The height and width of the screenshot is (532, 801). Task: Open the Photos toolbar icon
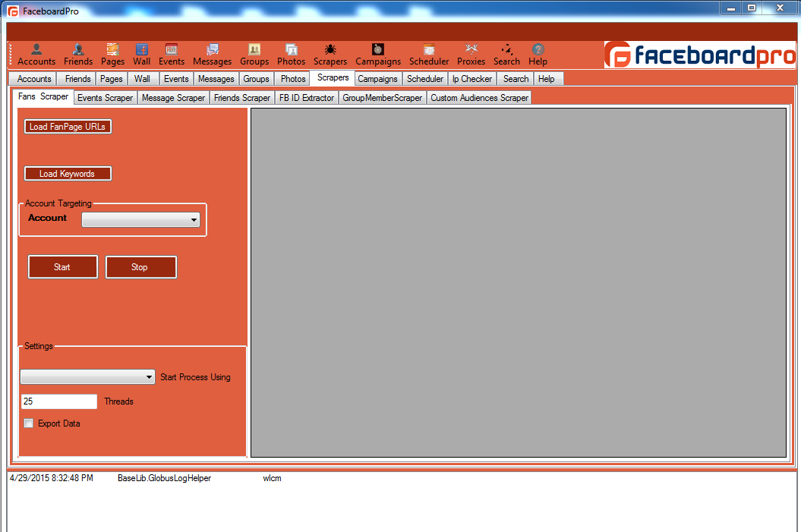coord(292,55)
